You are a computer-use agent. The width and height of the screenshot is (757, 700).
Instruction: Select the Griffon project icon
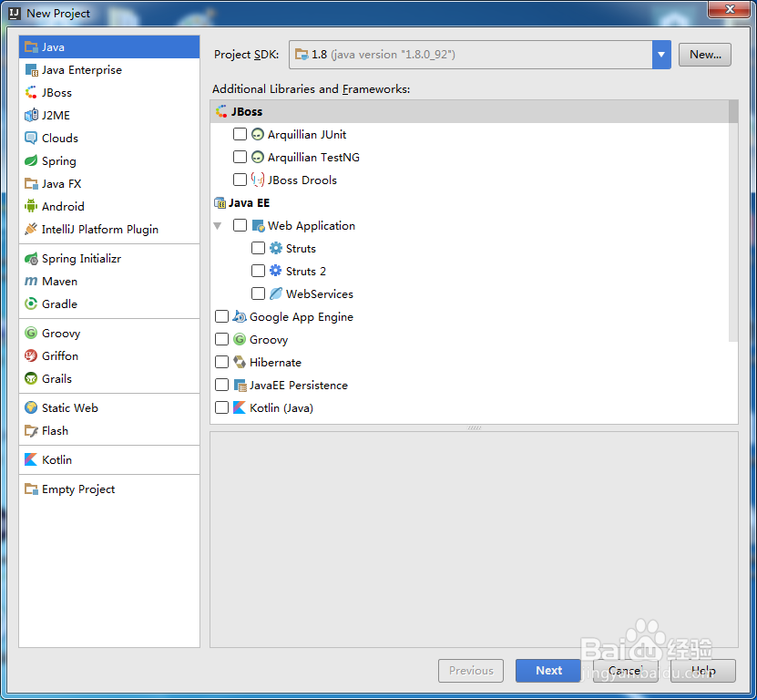31,356
